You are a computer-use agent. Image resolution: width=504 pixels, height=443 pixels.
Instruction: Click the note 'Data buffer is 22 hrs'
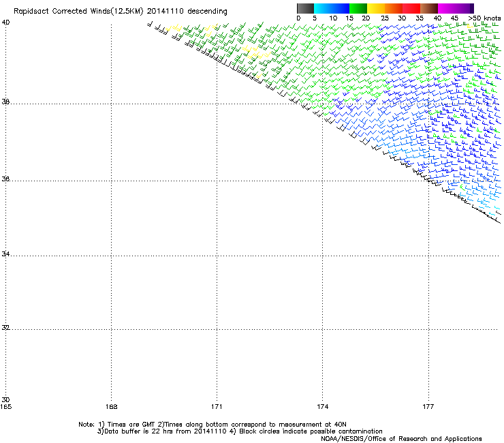click(139, 431)
